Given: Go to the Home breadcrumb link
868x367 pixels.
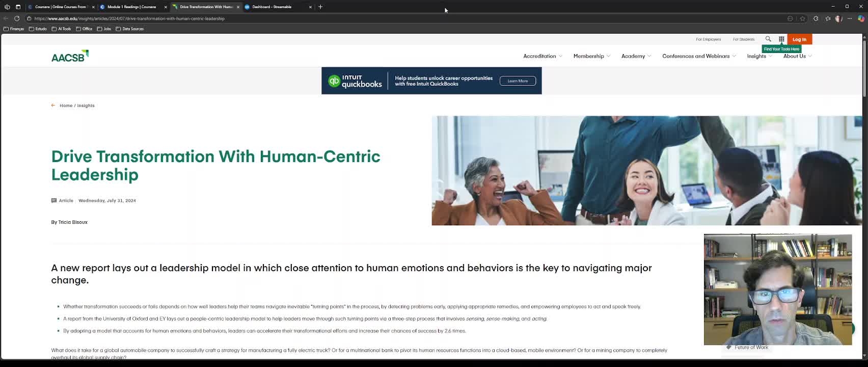Looking at the screenshot, I should [66, 106].
